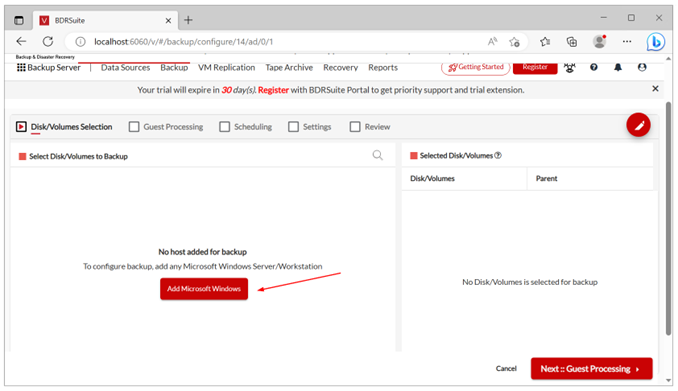Screen dimensions: 678x391
Task: Open a new browser tab
Action: [188, 20]
